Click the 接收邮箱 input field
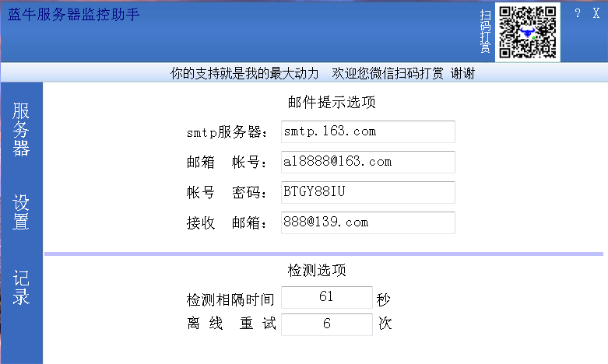Viewport: 608px width, 364px height. point(368,222)
